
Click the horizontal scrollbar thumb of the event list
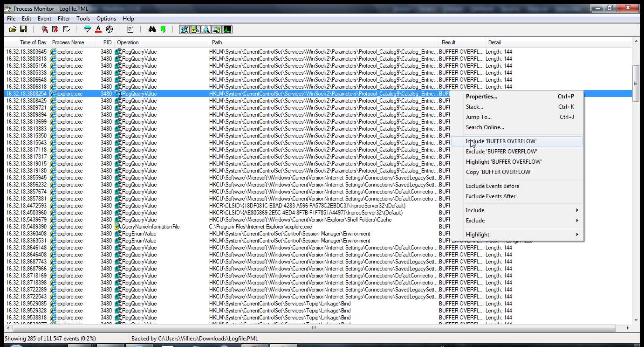pos(315,328)
